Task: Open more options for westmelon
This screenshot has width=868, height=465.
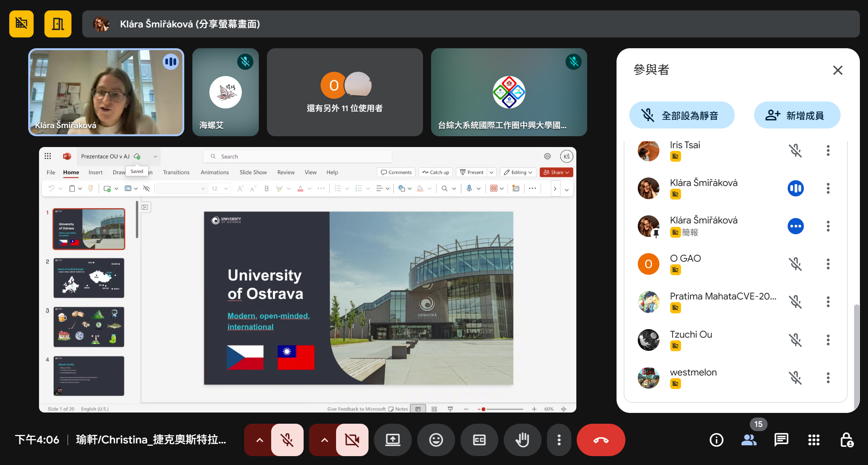Action: tap(828, 377)
